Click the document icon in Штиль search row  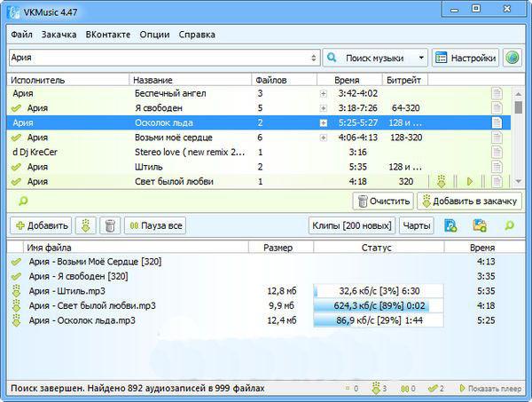[497, 167]
